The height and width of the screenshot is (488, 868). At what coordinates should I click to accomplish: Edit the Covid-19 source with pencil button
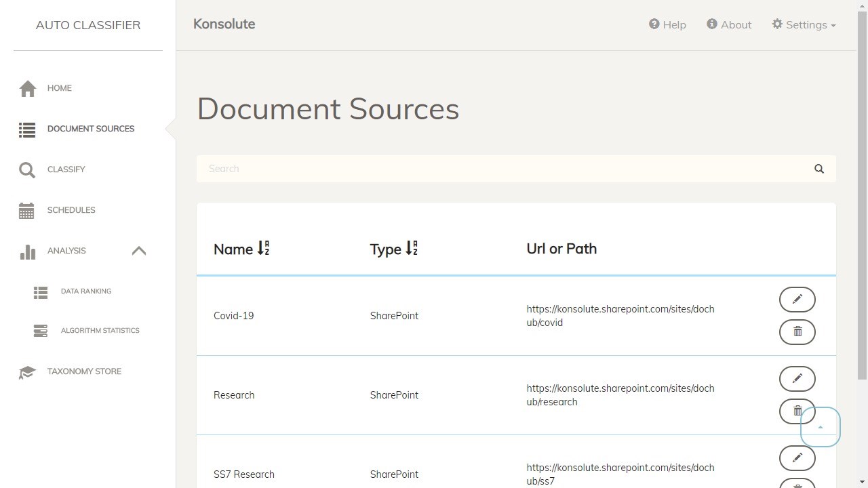797,300
